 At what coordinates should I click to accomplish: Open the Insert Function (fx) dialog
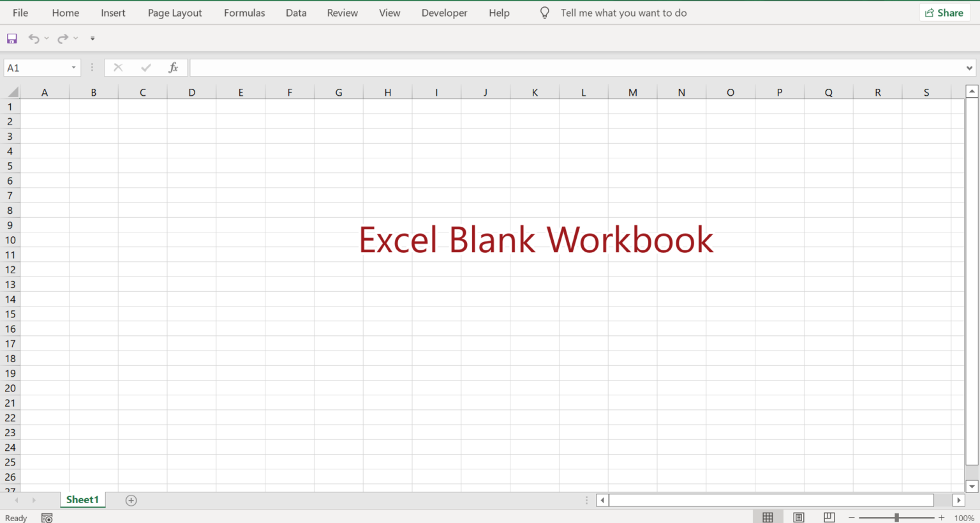coord(173,67)
